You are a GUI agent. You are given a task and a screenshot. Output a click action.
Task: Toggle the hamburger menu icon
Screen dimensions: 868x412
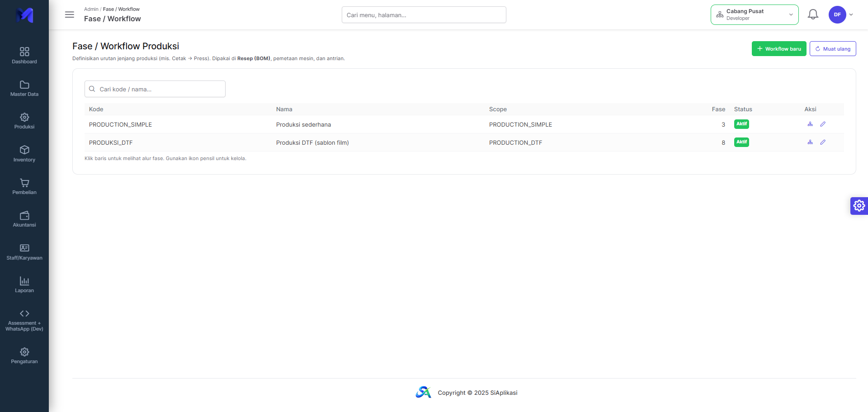[x=70, y=14]
